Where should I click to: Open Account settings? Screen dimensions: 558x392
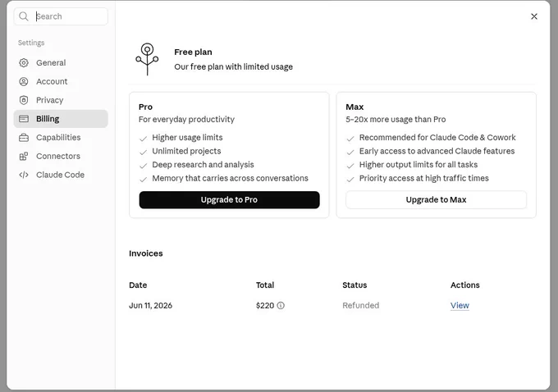pos(61,81)
